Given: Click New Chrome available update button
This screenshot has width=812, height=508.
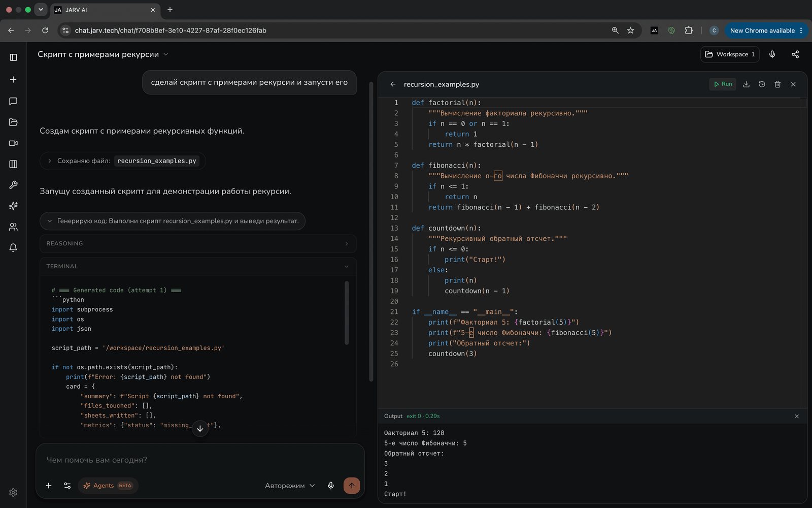Looking at the screenshot, I should (766, 30).
